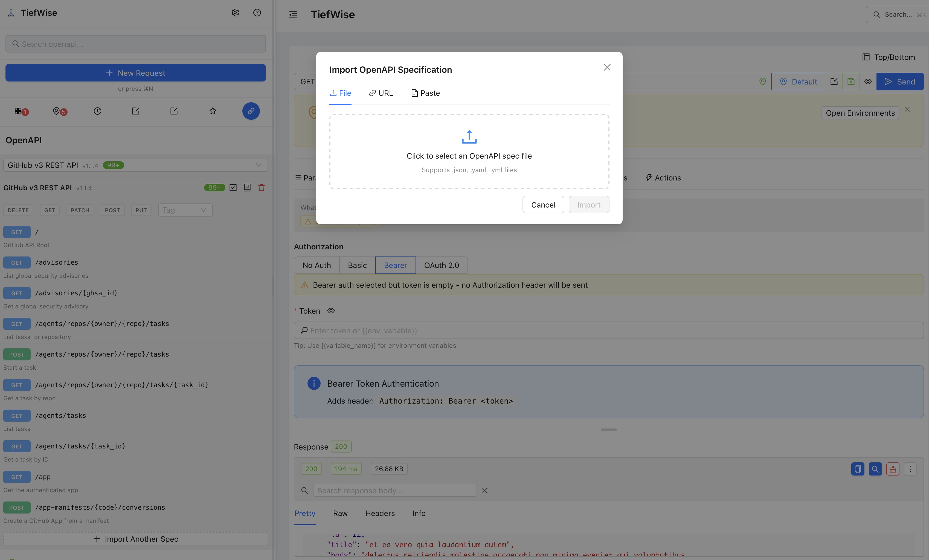The width and height of the screenshot is (929, 560).
Task: Toggle token visibility eye icon
Action: (x=331, y=311)
